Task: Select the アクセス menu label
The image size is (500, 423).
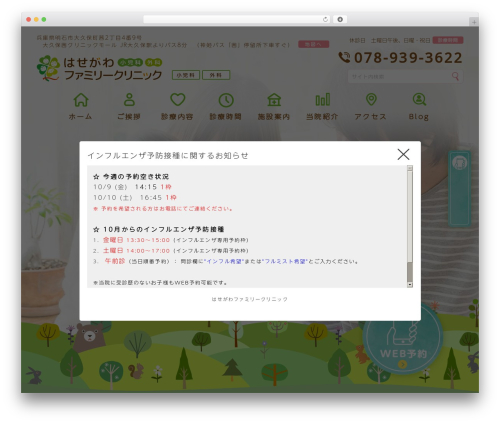Action: coord(370,117)
